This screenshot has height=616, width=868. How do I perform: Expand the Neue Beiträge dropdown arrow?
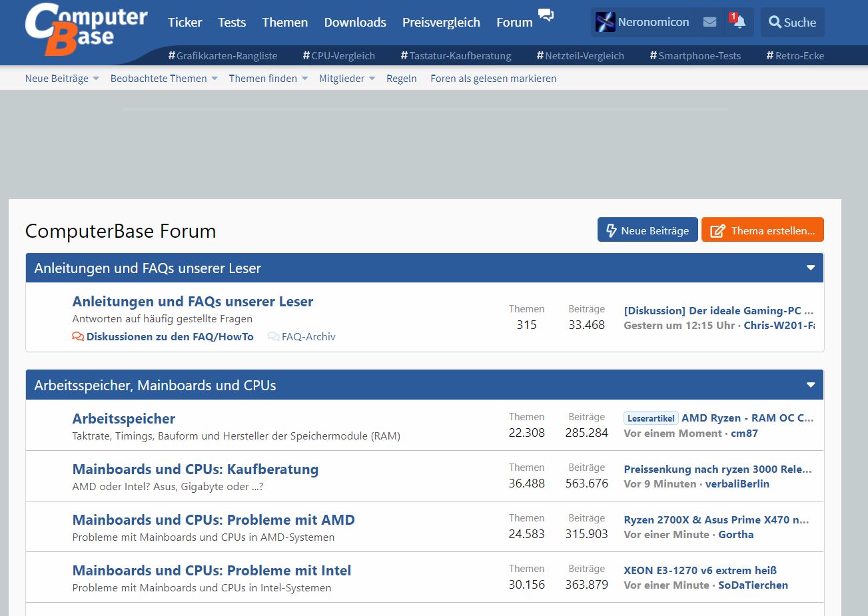[96, 79]
